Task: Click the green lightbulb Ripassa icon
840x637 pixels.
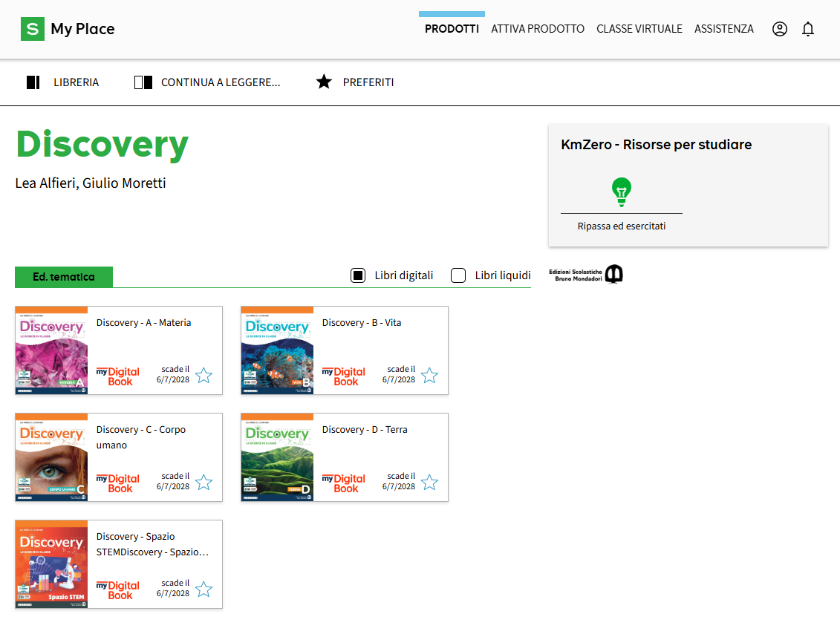Action: 622,192
